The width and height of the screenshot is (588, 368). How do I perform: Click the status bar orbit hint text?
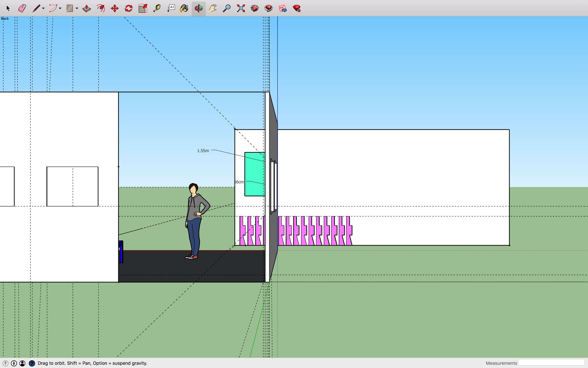[92, 363]
